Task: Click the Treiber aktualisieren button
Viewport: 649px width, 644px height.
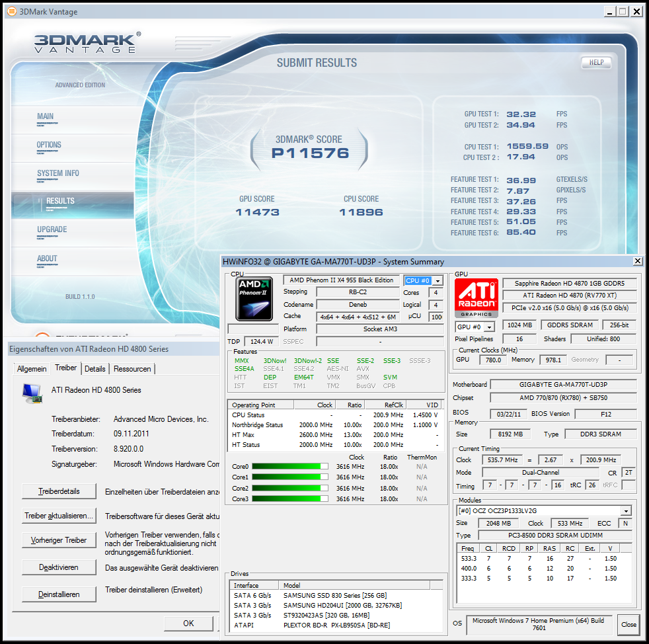Action: coord(59,516)
